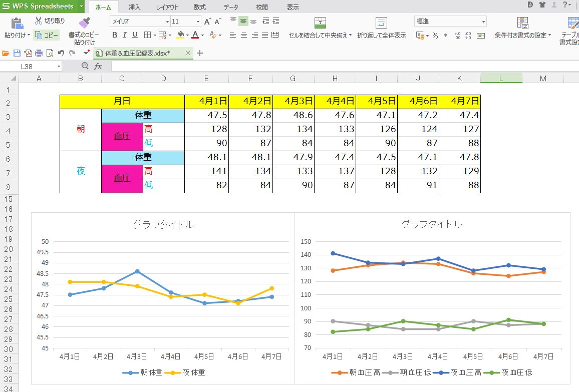
Task: Click the export to PDF icon
Action: [28, 53]
